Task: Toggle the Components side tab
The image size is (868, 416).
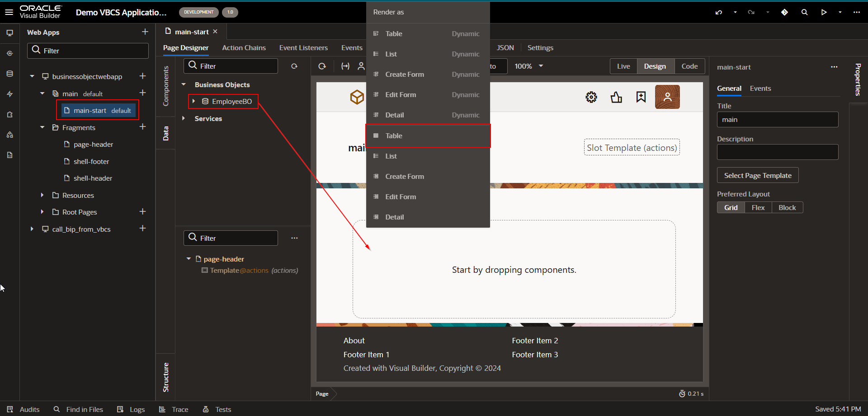Action: point(166,86)
